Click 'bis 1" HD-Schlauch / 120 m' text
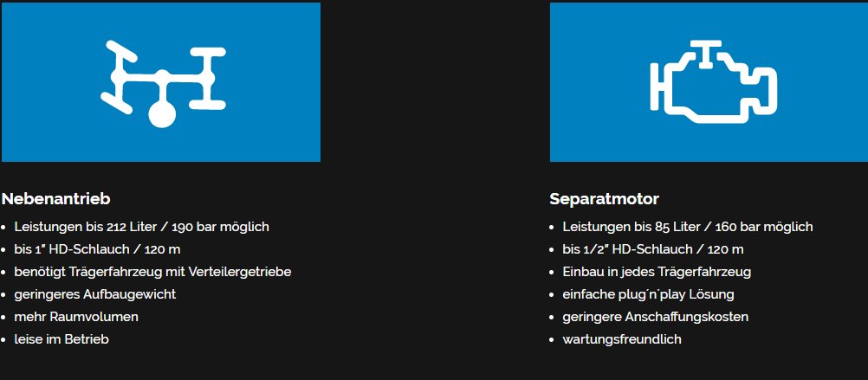This screenshot has width=868, height=380. 97,249
